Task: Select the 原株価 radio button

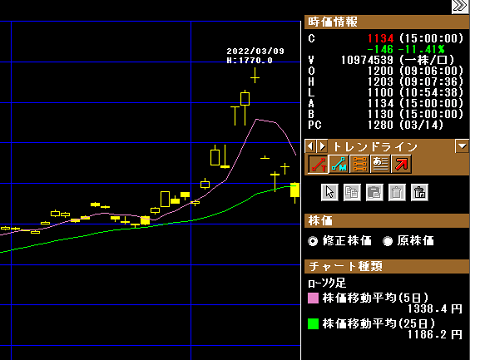Action: click(x=388, y=241)
